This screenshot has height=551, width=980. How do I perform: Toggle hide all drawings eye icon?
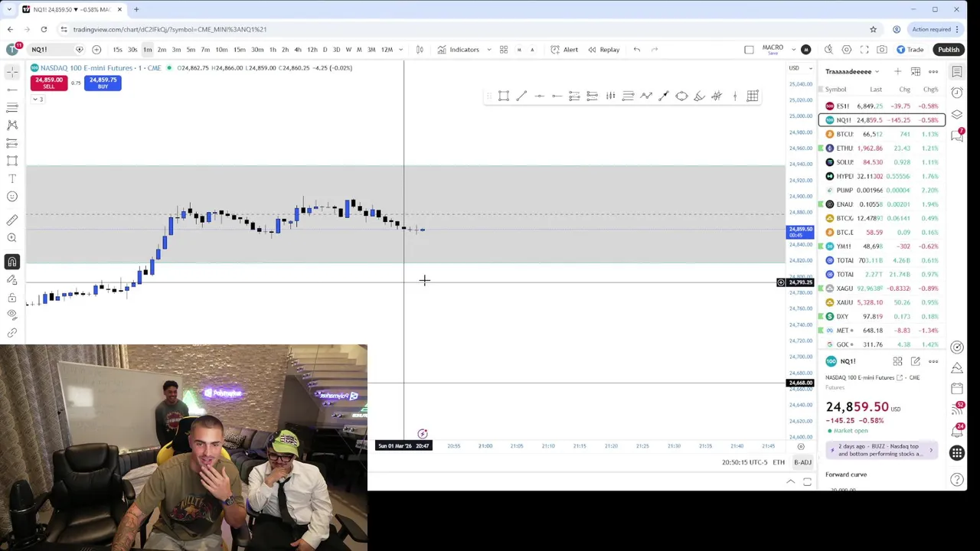tap(12, 315)
